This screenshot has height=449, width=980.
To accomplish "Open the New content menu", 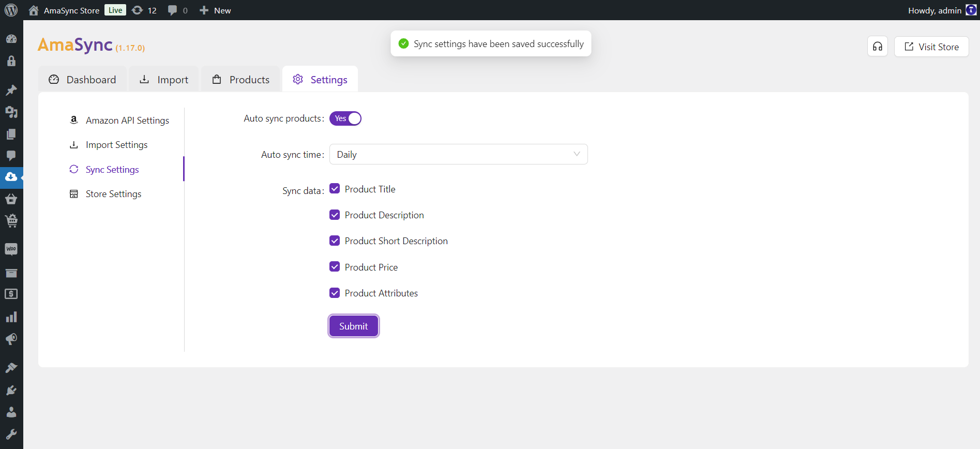I will pos(215,10).
